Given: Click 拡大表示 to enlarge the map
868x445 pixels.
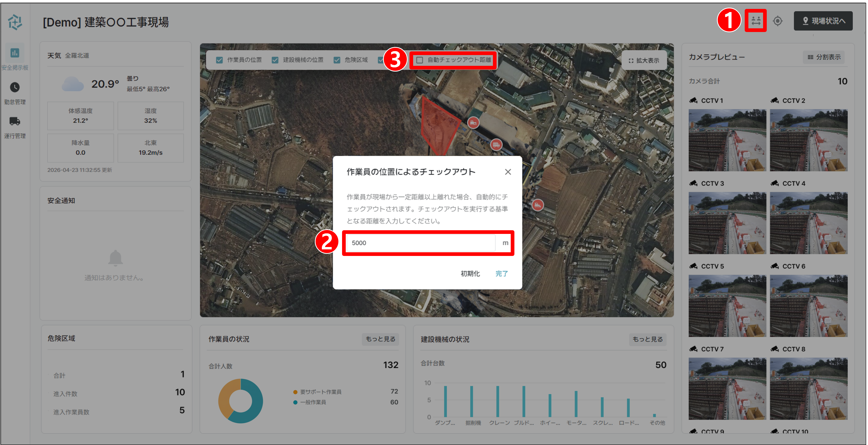Looking at the screenshot, I should coord(643,61).
